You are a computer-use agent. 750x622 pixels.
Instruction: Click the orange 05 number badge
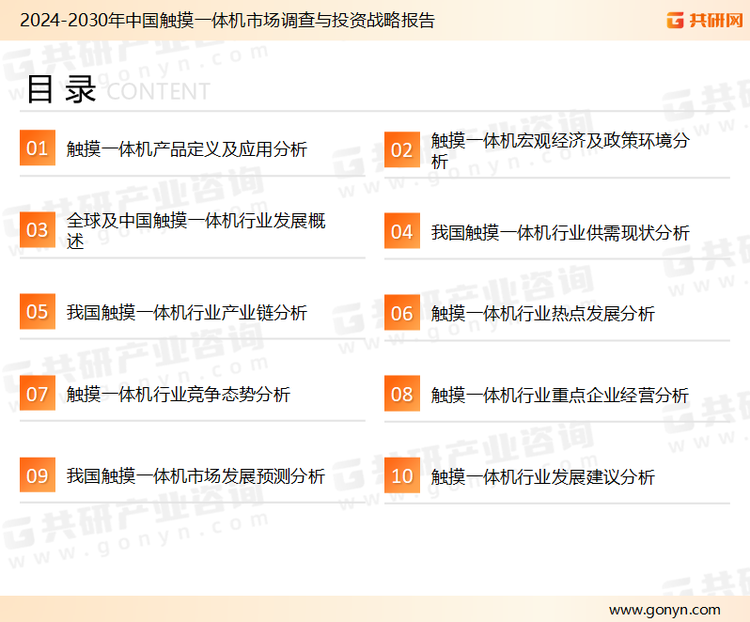(37, 311)
